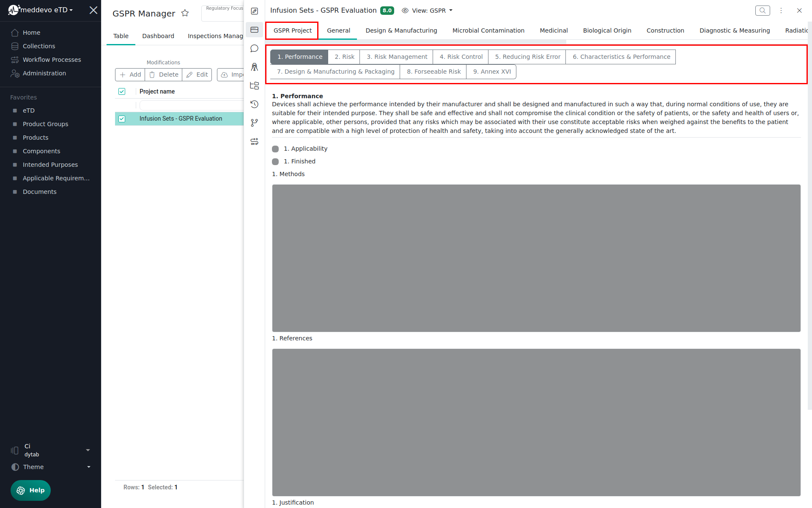Switch to the Microbial Contamination tab

pos(488,30)
